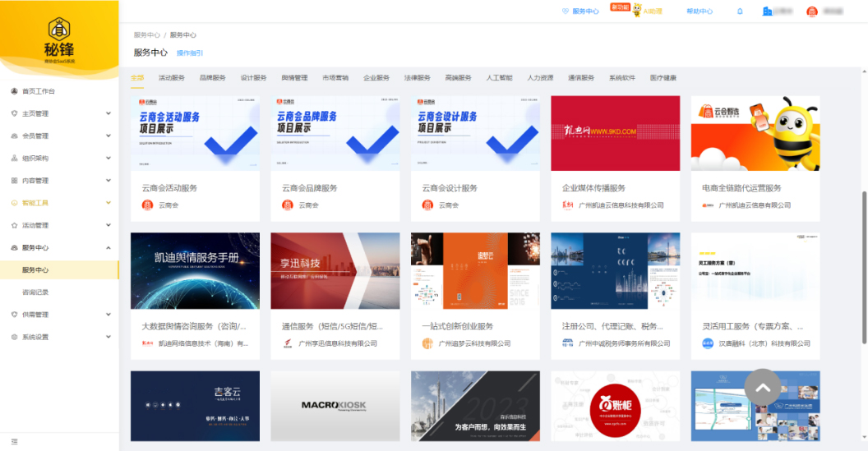Expand the 主页管理 menu chevron
This screenshot has height=451, width=868.
coord(108,113)
